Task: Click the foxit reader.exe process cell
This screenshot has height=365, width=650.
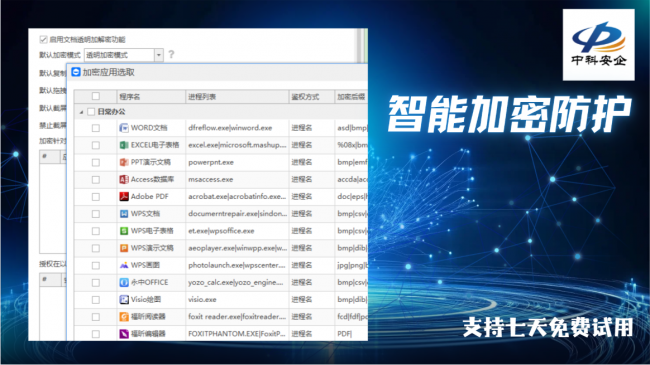Action: tap(237, 317)
